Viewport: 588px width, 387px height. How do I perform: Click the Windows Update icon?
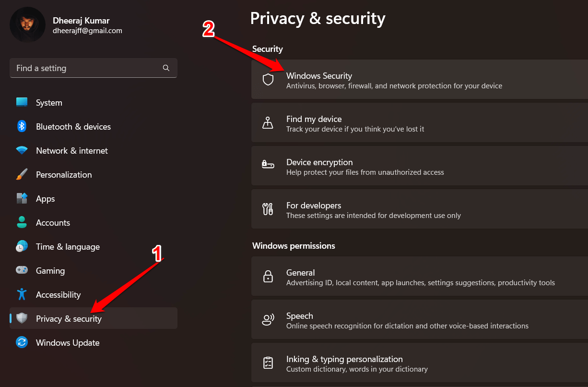[x=22, y=342]
